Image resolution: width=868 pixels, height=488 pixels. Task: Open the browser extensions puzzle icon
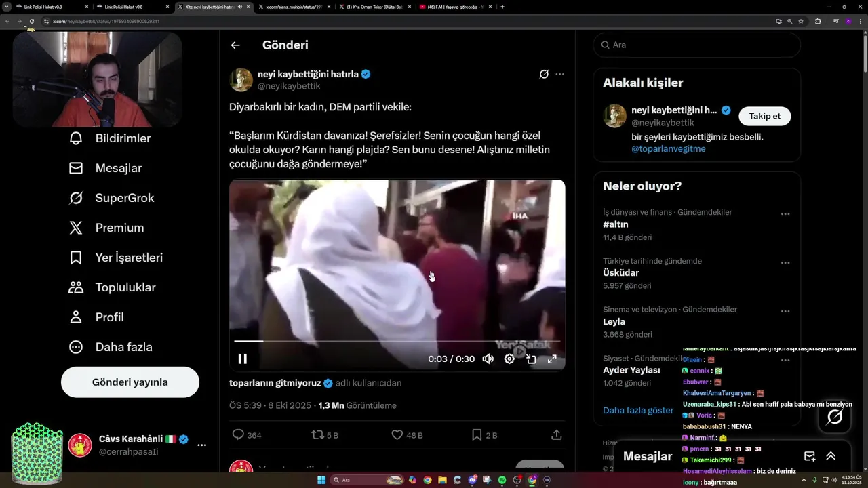pos(818,21)
